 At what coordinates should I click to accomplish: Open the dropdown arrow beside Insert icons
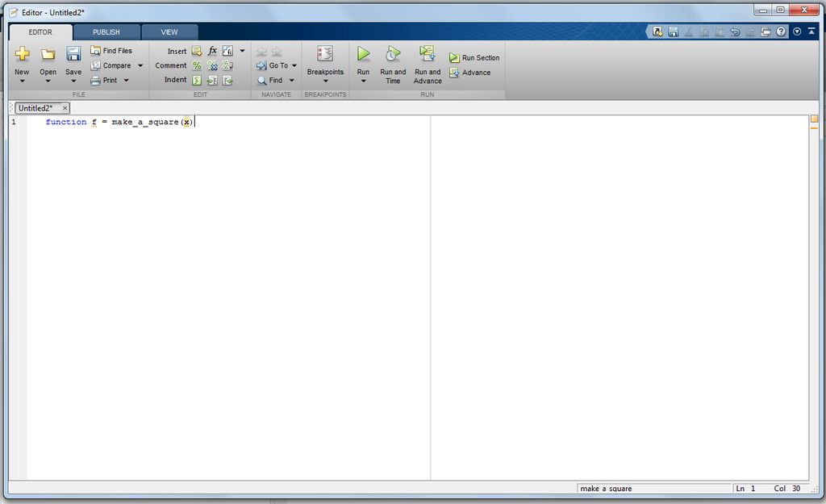tap(242, 51)
